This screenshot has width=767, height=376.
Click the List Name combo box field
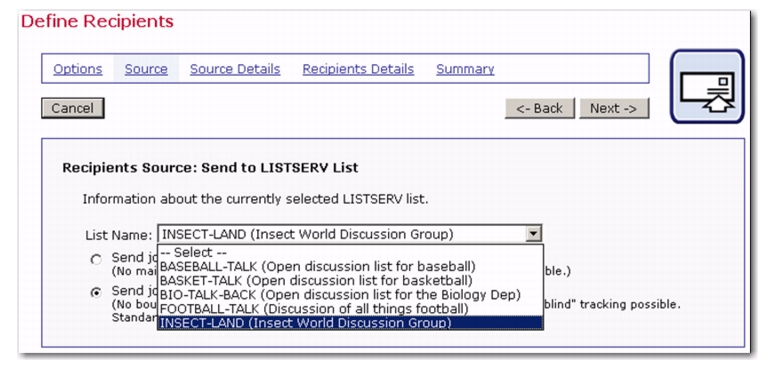click(350, 234)
